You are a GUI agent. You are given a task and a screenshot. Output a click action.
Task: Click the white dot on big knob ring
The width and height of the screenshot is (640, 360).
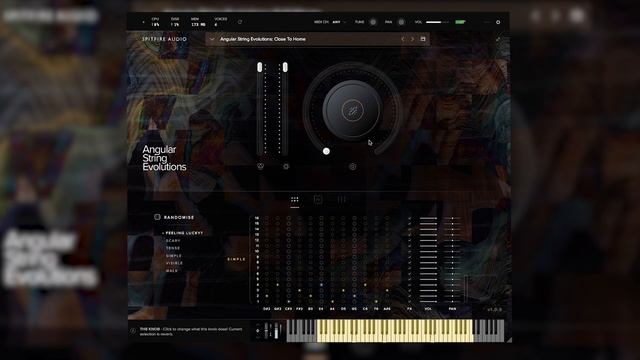coord(326,151)
